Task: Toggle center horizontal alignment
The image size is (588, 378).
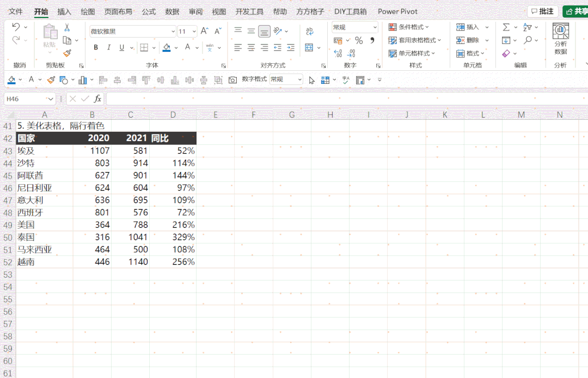Action: click(251, 47)
